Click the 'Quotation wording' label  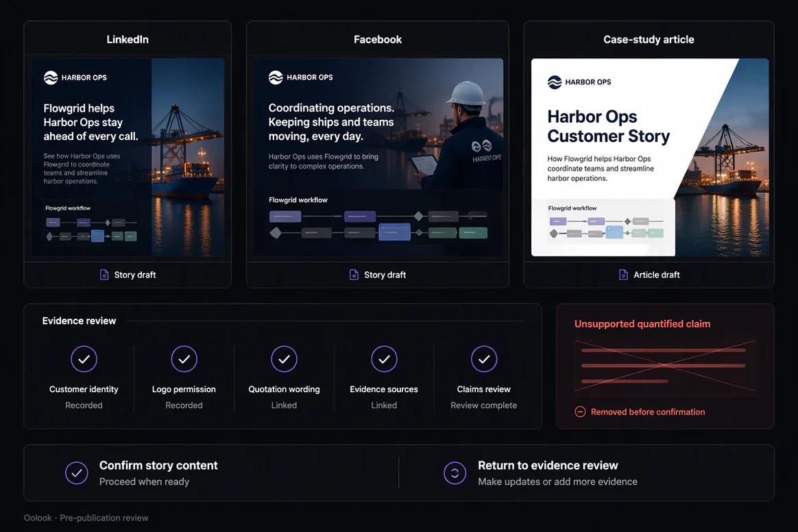coord(284,389)
